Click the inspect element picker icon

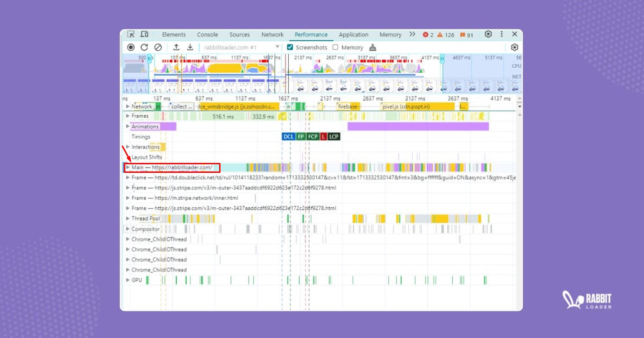[131, 35]
